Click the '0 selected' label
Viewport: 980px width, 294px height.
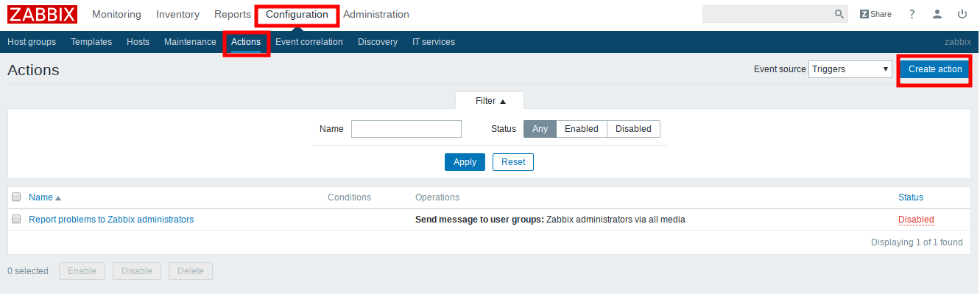tap(28, 271)
